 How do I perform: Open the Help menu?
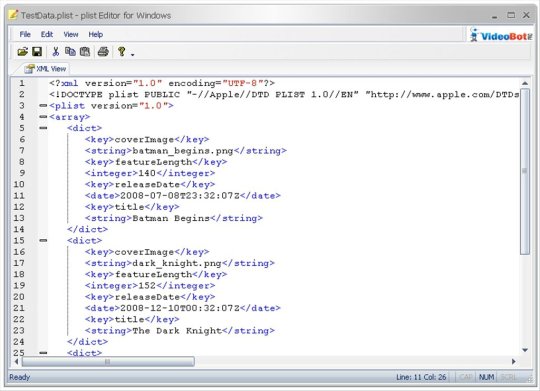coord(95,34)
